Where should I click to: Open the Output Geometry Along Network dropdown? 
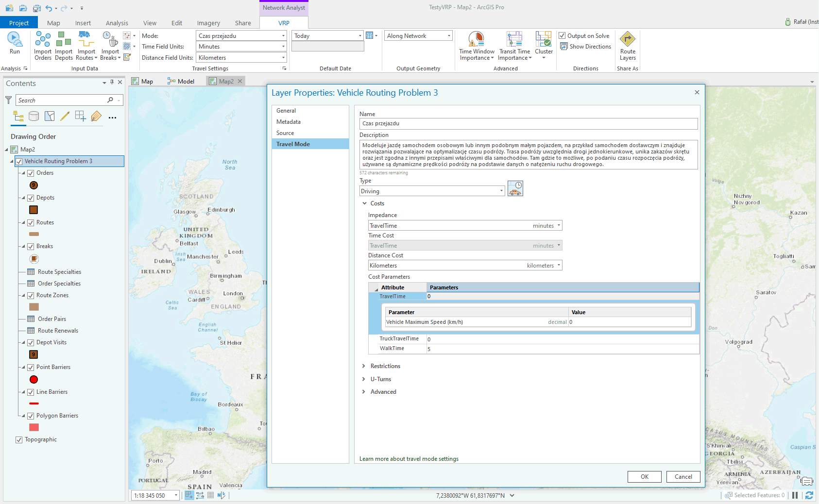tap(418, 36)
